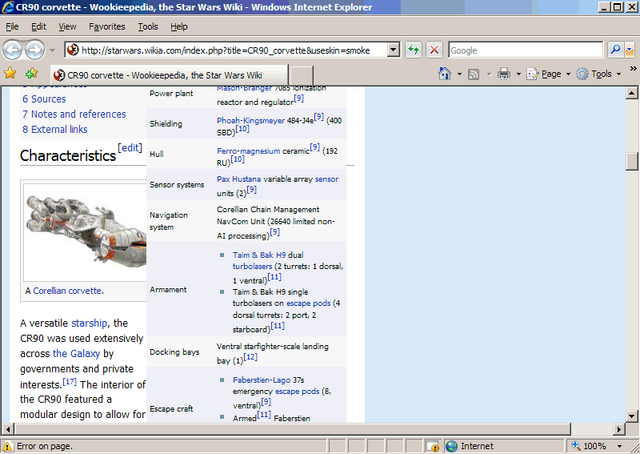Click the 'turbolasers' link in Armament

252,266
